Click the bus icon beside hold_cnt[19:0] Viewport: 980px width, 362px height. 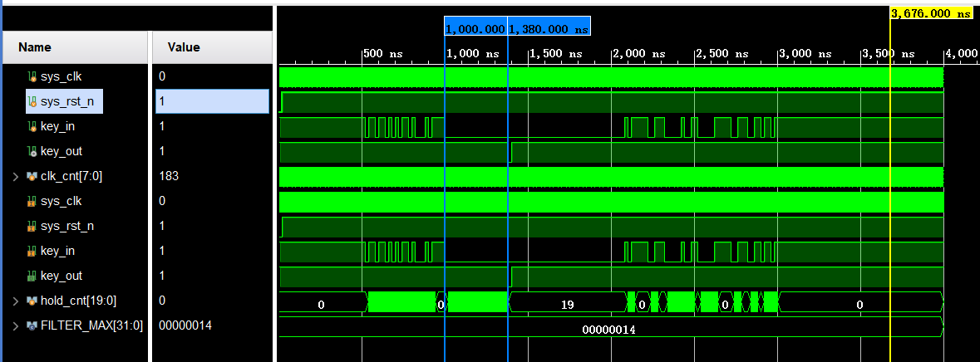point(32,301)
